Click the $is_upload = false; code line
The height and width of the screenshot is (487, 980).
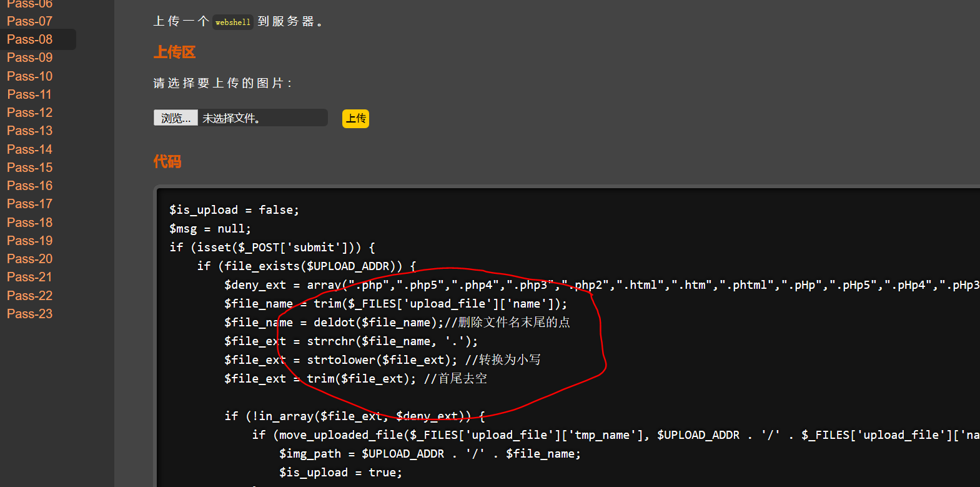click(234, 210)
